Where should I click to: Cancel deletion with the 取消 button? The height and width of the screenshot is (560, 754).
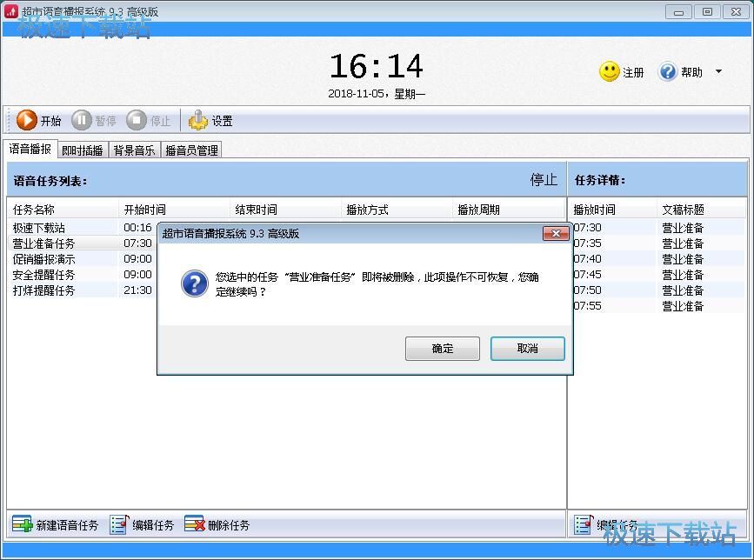[528, 349]
